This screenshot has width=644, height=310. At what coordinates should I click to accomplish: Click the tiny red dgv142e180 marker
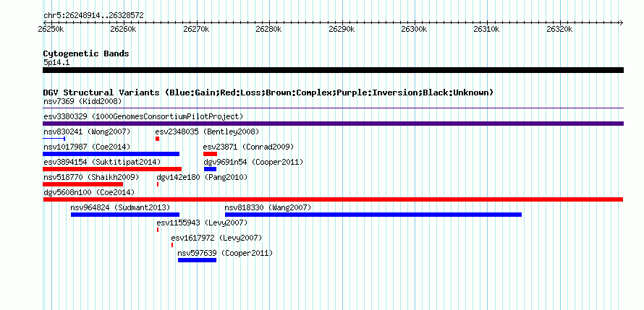[158, 184]
